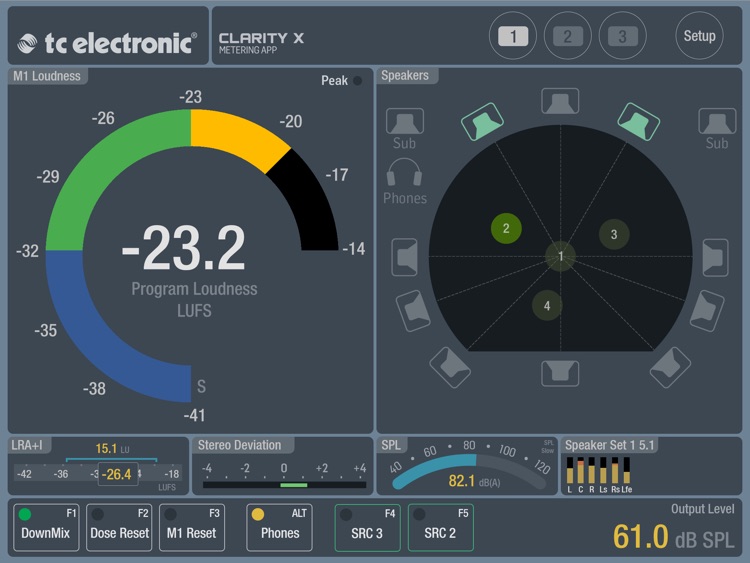Switch to preset page 2
The height and width of the screenshot is (563, 750).
click(568, 36)
